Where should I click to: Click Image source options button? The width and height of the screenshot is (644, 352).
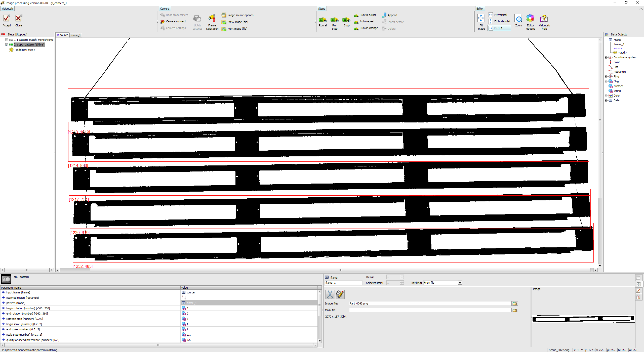pos(240,15)
